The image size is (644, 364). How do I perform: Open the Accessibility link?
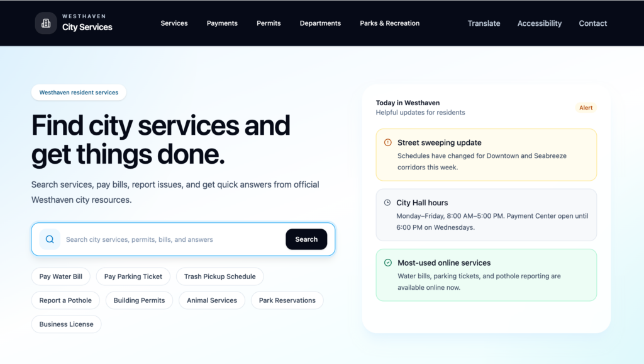(x=539, y=23)
